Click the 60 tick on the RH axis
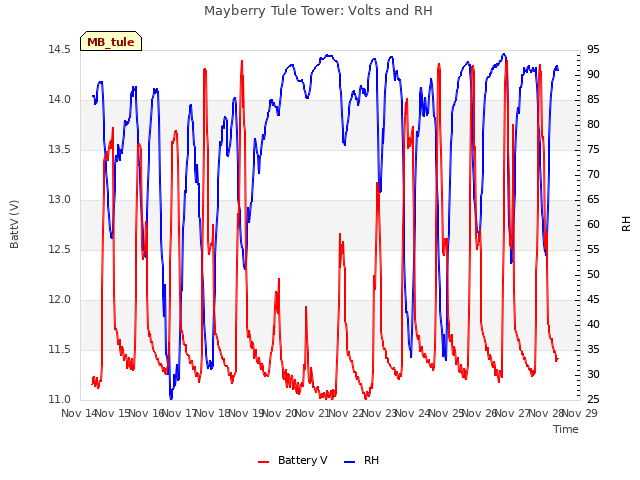Screen dimensions: 640x480 (593, 224)
